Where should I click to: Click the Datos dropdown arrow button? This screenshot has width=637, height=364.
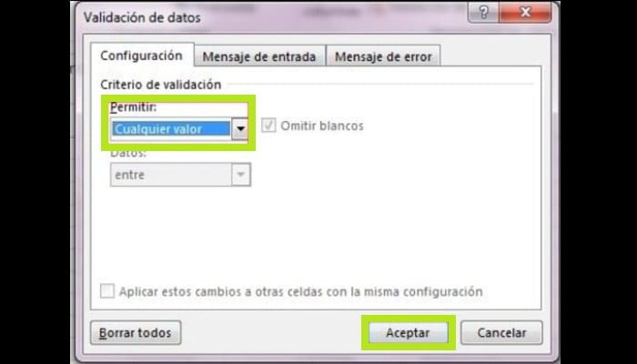coord(241,175)
